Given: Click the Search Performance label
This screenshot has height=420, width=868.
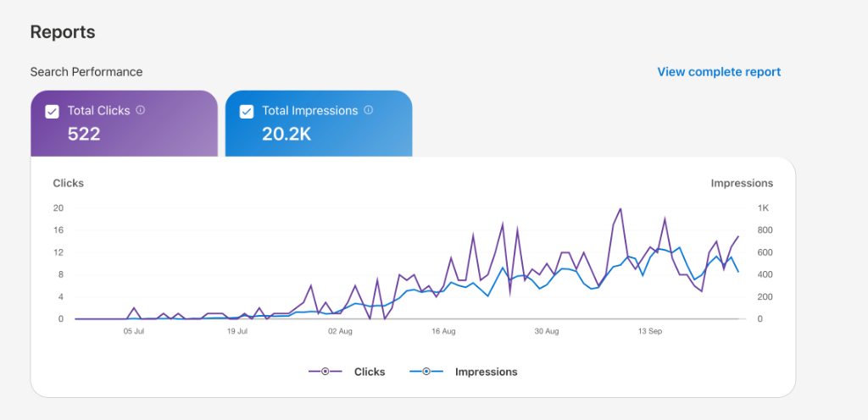Looking at the screenshot, I should coord(86,72).
